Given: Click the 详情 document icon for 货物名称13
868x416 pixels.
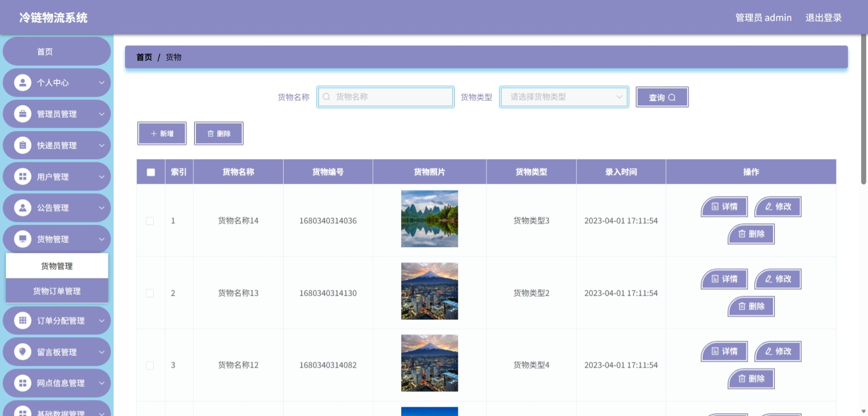Looking at the screenshot, I should coord(715,279).
